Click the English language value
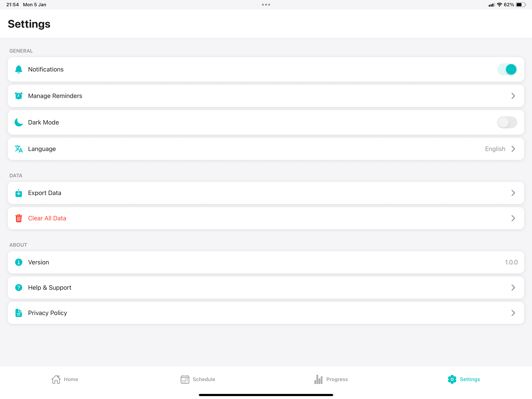Screen dimensions: 532x399 (x=495, y=149)
